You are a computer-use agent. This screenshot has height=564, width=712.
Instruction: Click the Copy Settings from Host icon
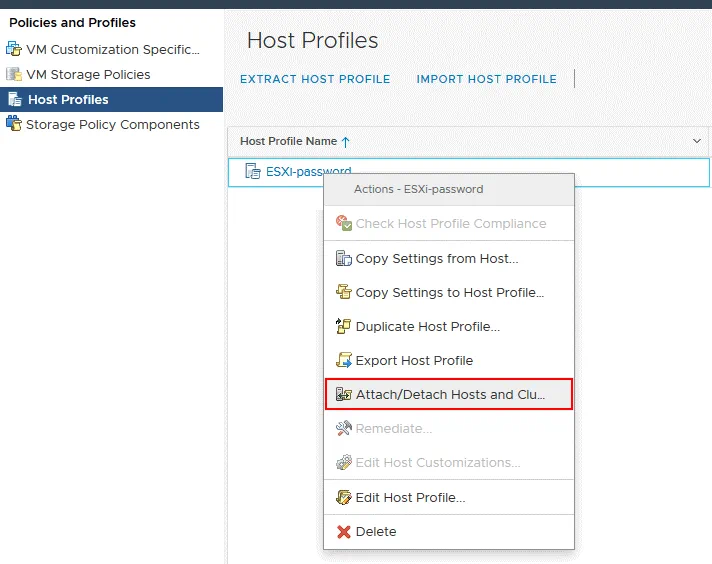click(344, 258)
